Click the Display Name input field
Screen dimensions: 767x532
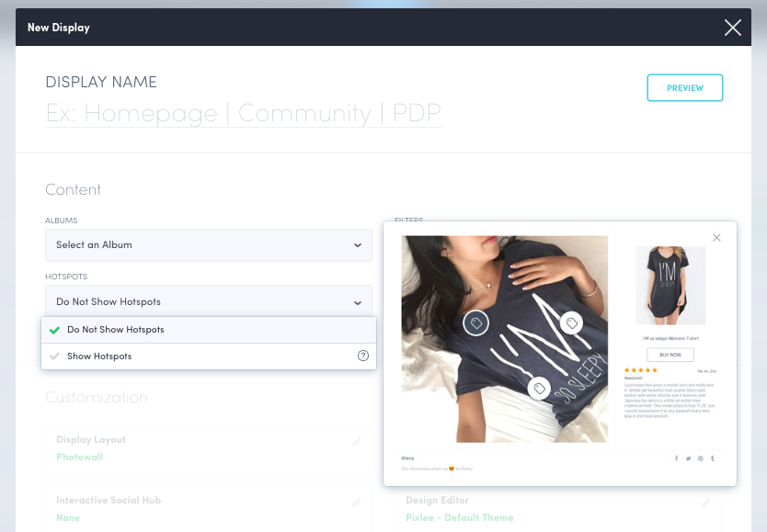244,114
